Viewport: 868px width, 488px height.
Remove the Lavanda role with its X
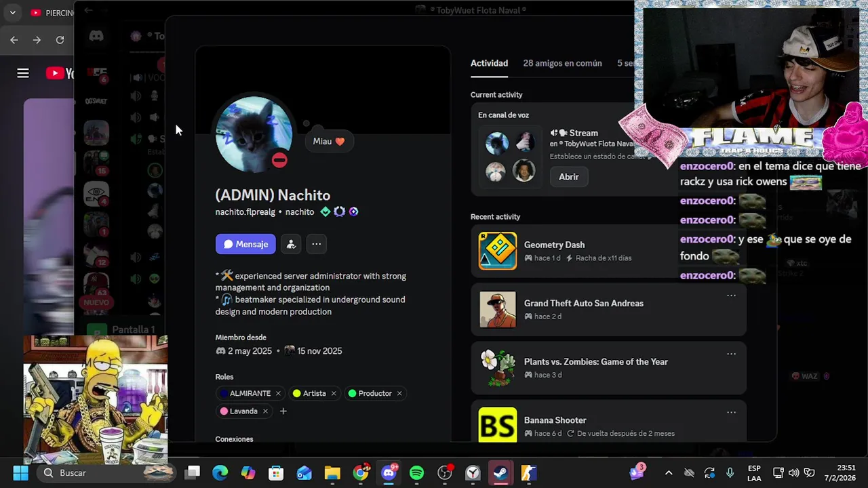265,411
